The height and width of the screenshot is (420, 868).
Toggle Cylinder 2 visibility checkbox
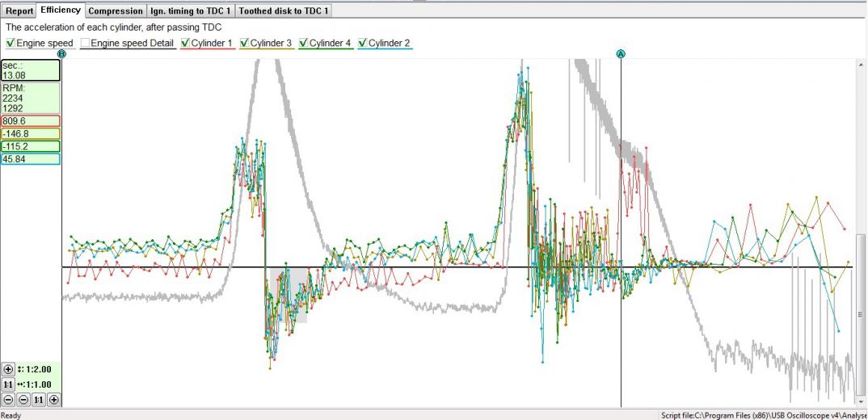pyautogui.click(x=364, y=43)
